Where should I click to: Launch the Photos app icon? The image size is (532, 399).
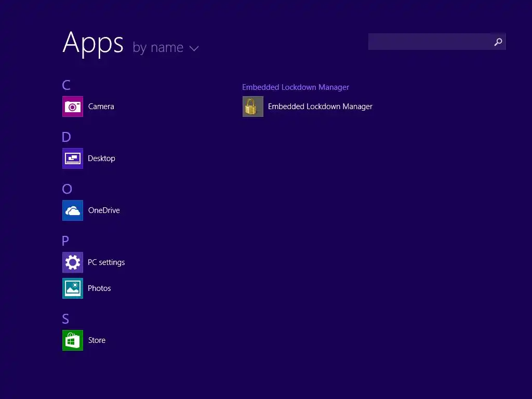coord(73,288)
